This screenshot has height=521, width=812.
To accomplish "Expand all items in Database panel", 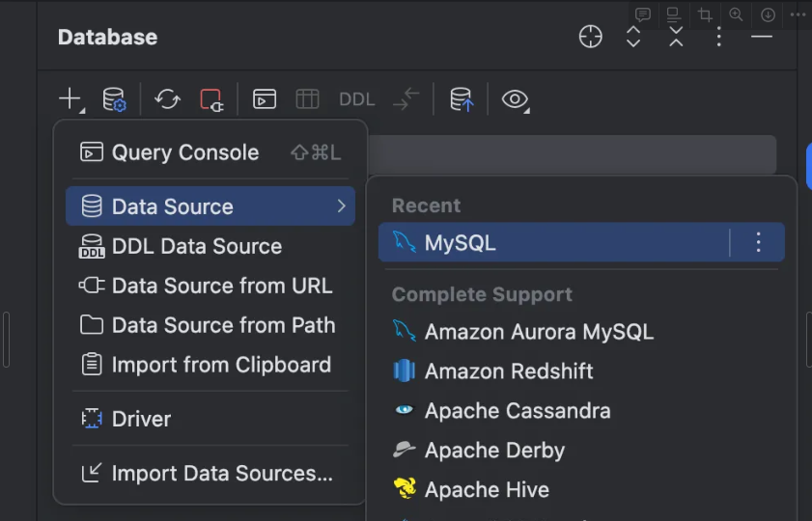I will coord(633,38).
